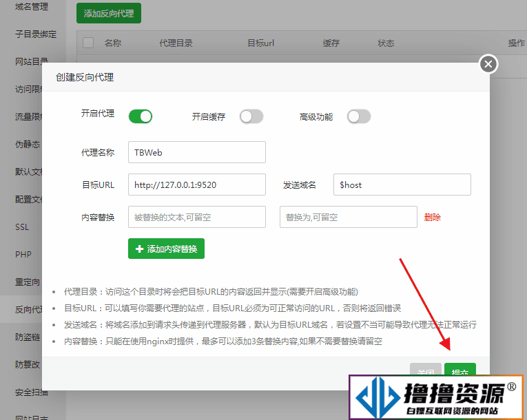
Task: Click the 状态 column header
Action: click(x=386, y=43)
